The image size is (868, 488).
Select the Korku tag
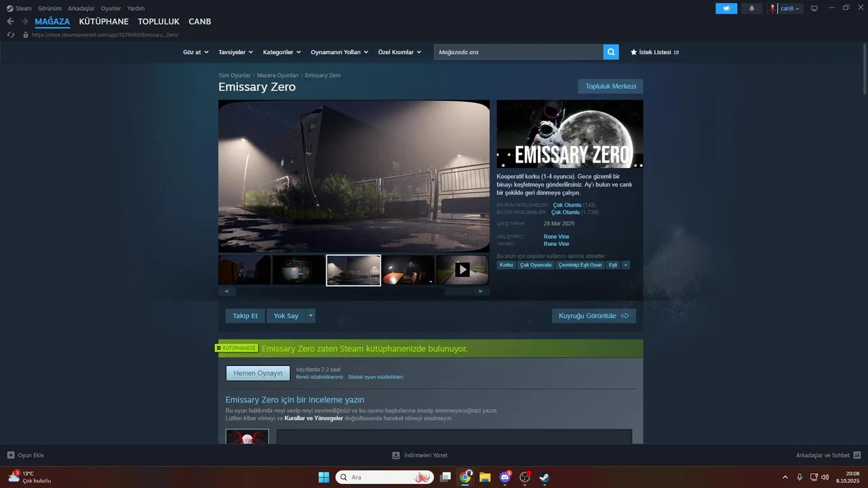click(x=507, y=265)
